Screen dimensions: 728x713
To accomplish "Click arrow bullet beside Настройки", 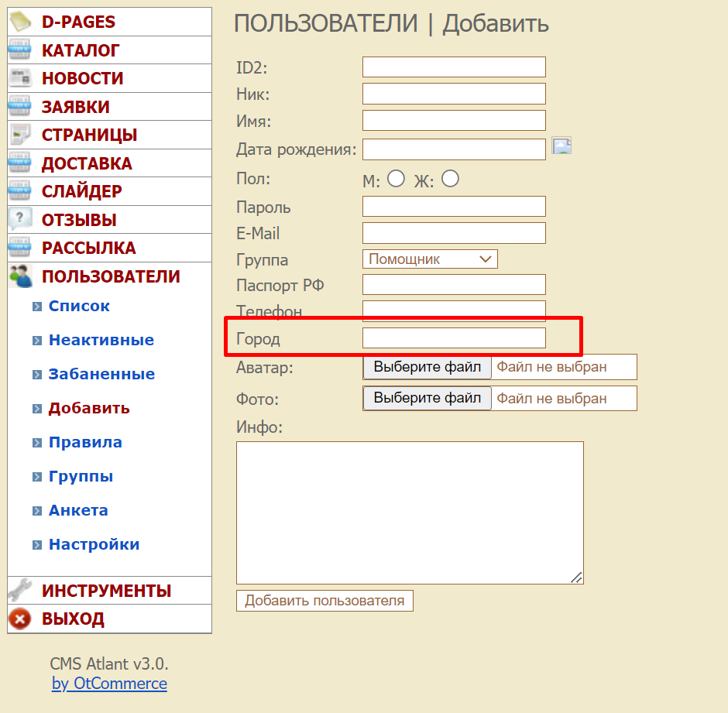I will pos(37,545).
